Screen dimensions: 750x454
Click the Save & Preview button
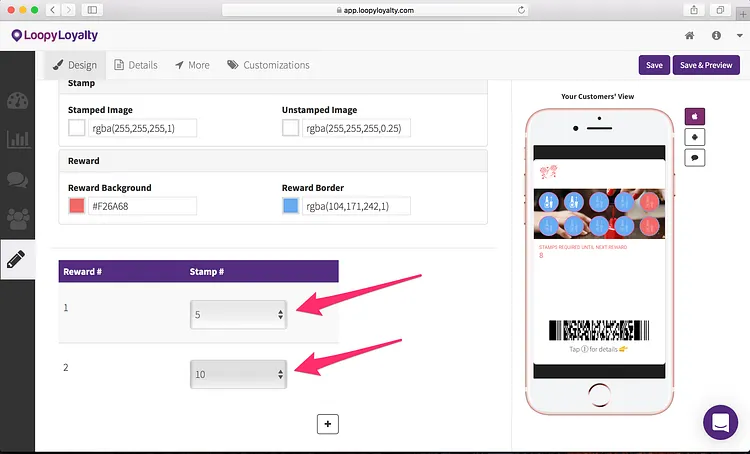click(x=706, y=65)
